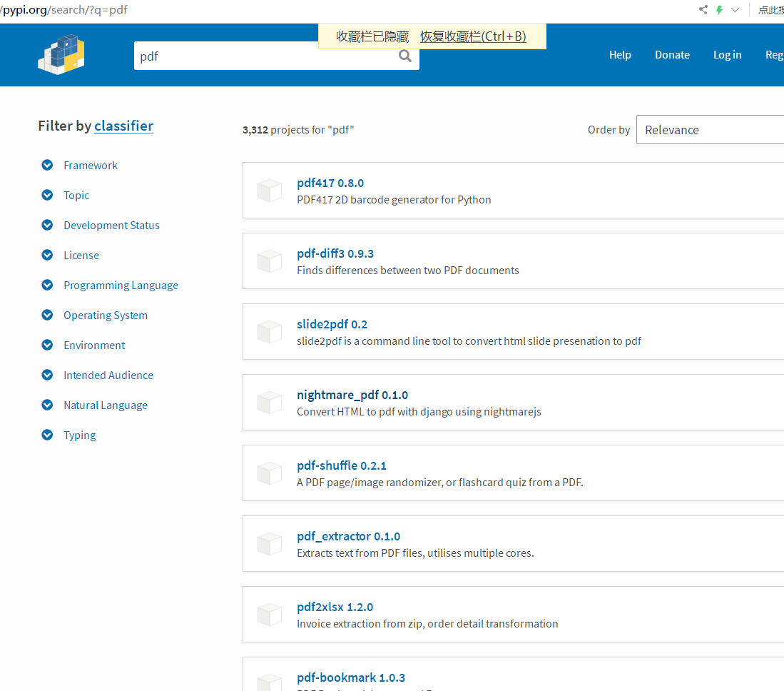This screenshot has width=784, height=691.
Task: Click the green lightning bolt icon
Action: pyautogui.click(x=719, y=10)
